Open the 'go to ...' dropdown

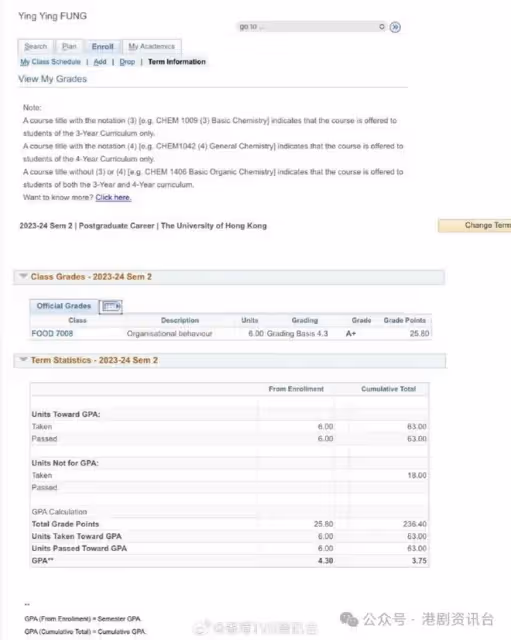coord(312,27)
